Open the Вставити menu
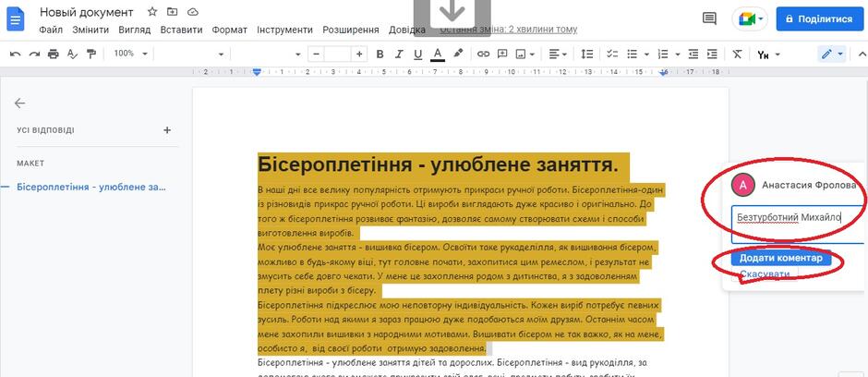Screen dimensions: 868x377 tap(182, 30)
